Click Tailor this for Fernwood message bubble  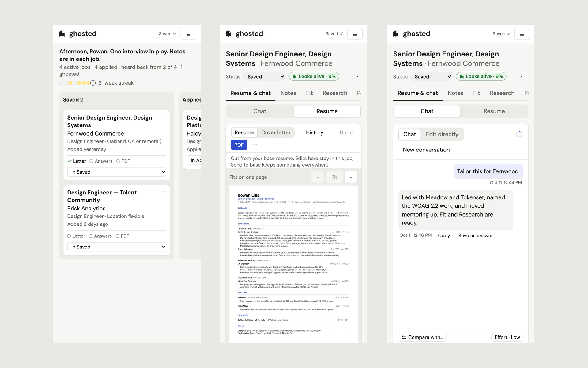point(488,171)
